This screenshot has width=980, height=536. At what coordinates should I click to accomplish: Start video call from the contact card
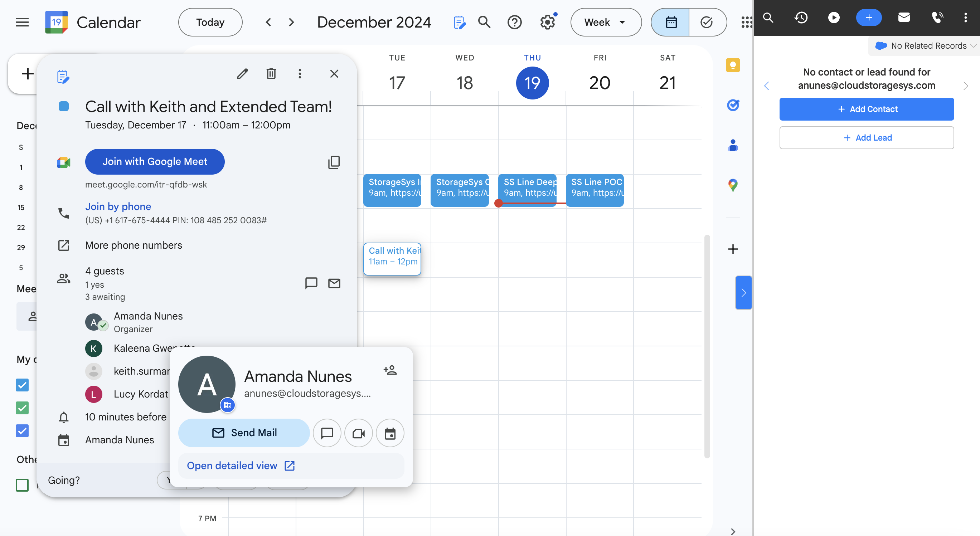click(x=358, y=433)
